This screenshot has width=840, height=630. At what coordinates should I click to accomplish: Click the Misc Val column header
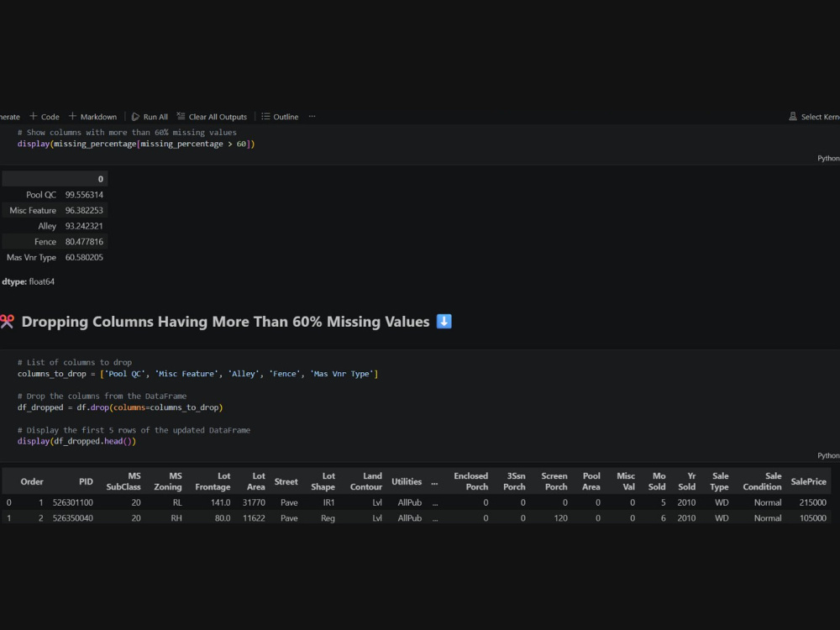(626, 481)
